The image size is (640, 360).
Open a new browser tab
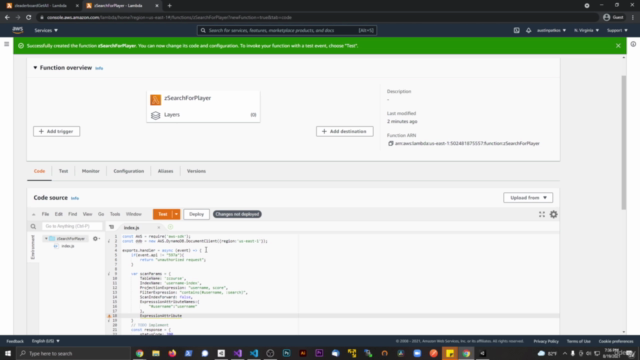click(x=169, y=6)
